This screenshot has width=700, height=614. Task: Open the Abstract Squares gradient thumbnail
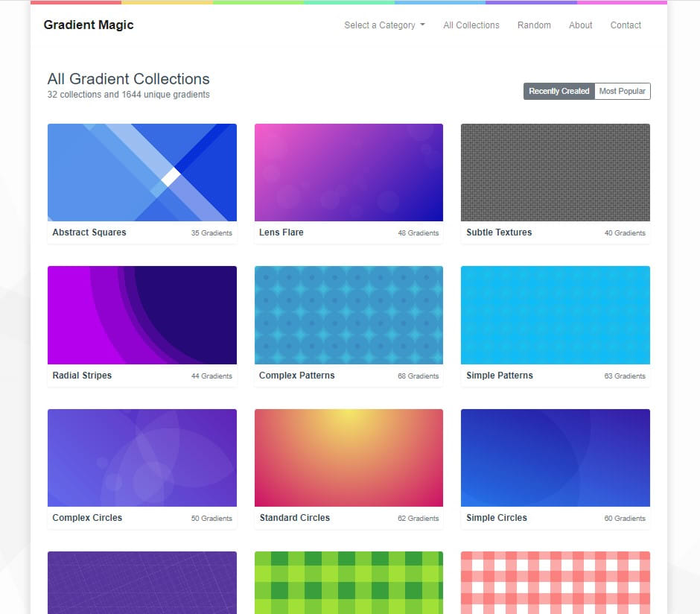click(142, 172)
